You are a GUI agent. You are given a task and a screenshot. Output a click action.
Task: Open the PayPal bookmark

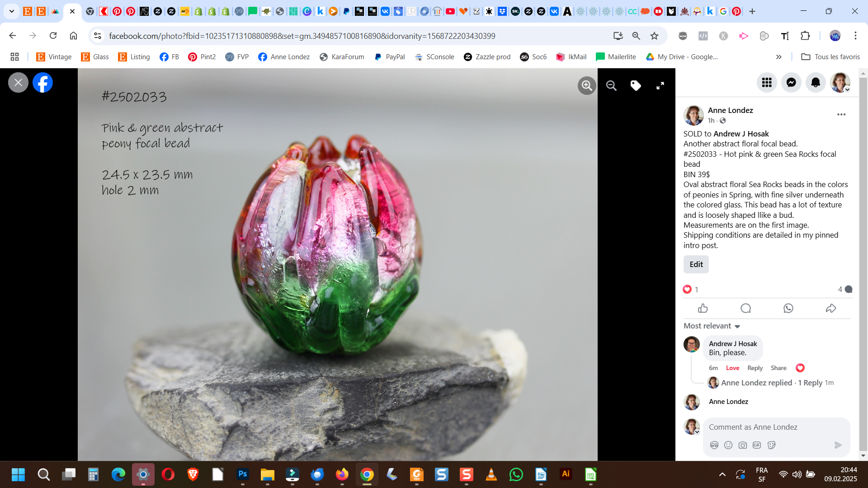click(390, 57)
